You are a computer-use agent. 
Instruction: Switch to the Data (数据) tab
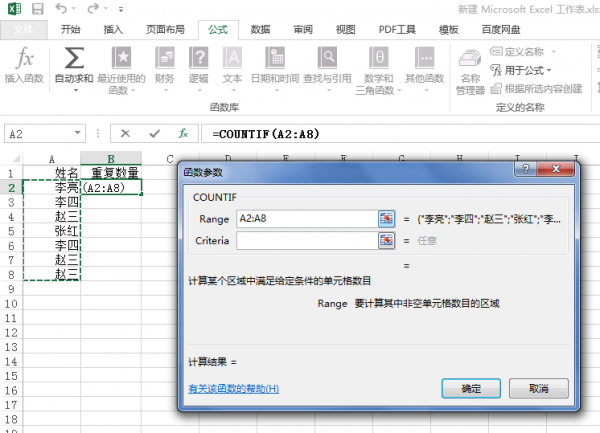[260, 29]
